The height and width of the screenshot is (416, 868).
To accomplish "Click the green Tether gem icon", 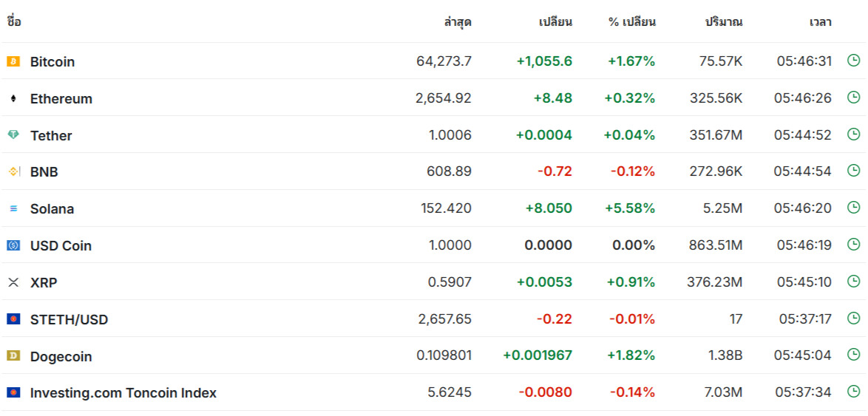I will [13, 135].
